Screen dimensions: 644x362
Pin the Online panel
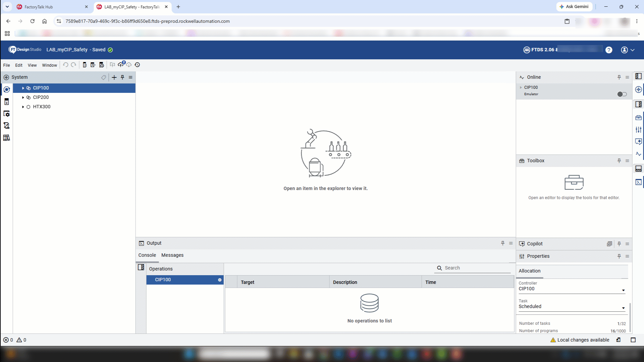coord(619,77)
